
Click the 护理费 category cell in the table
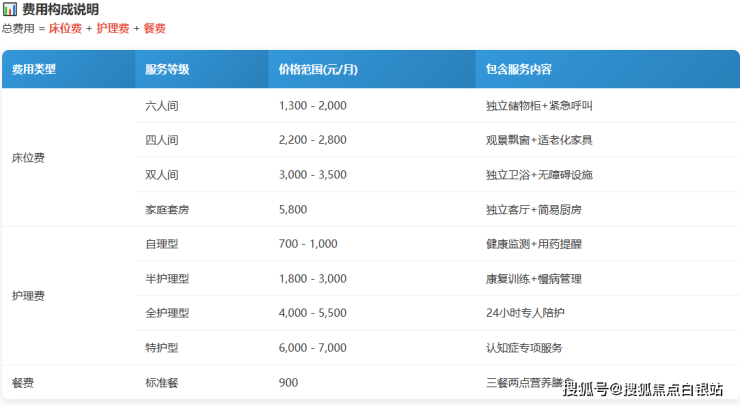[28, 296]
